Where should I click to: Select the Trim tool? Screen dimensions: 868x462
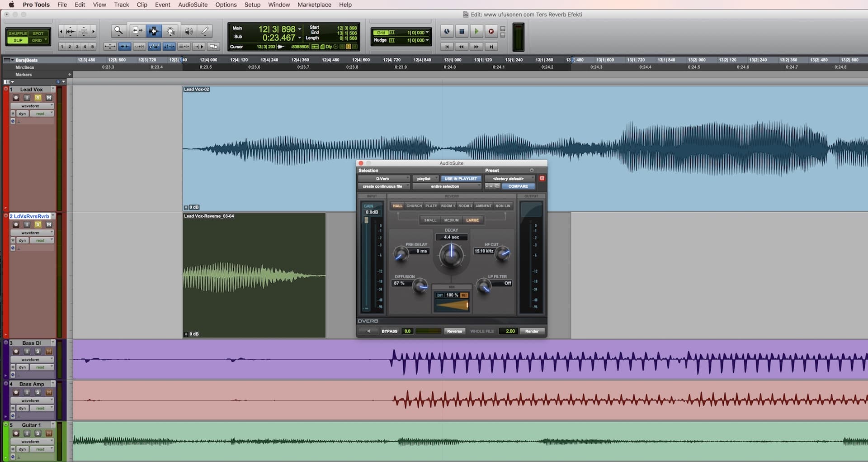[137, 31]
